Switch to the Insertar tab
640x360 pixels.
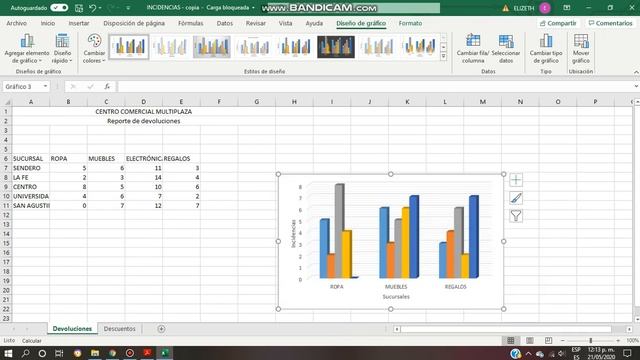[x=79, y=23]
